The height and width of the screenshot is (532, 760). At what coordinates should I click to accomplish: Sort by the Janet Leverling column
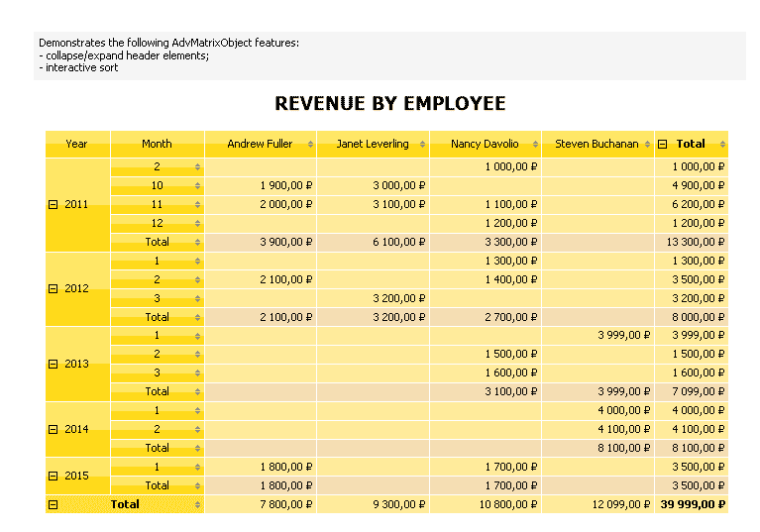[x=422, y=144]
